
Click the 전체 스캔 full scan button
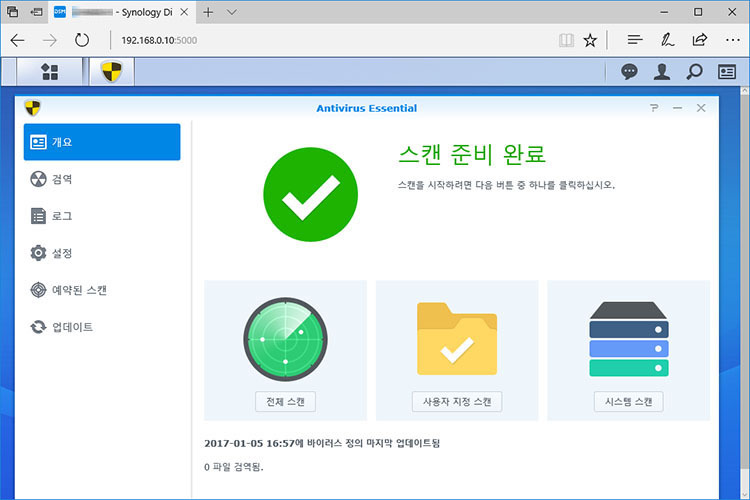pos(285,401)
